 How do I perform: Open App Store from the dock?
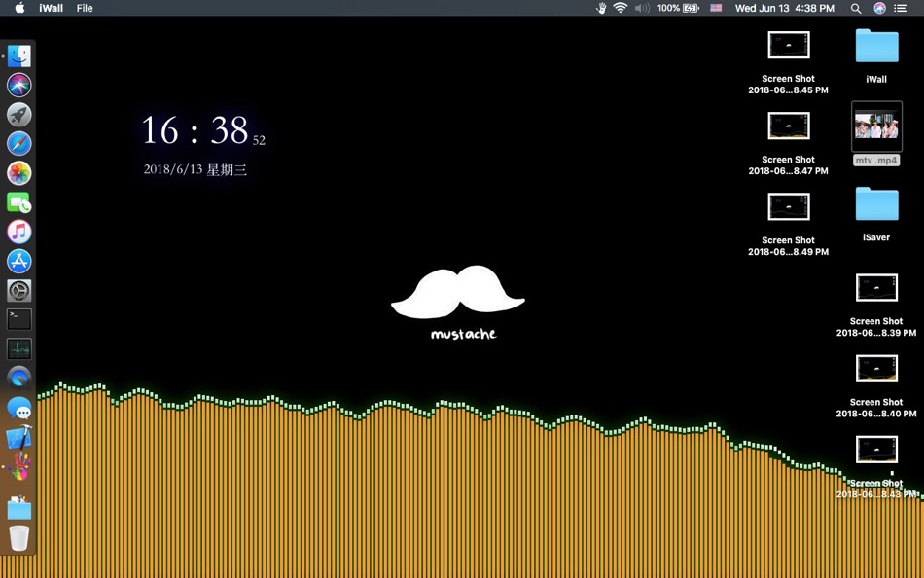(x=19, y=261)
